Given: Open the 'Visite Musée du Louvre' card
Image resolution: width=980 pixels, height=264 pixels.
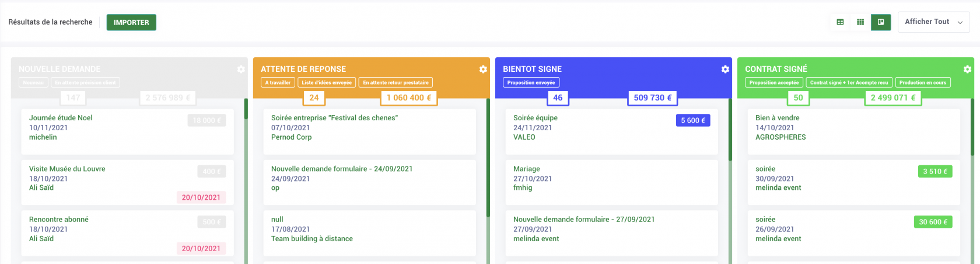Looking at the screenshot, I should 67,169.
